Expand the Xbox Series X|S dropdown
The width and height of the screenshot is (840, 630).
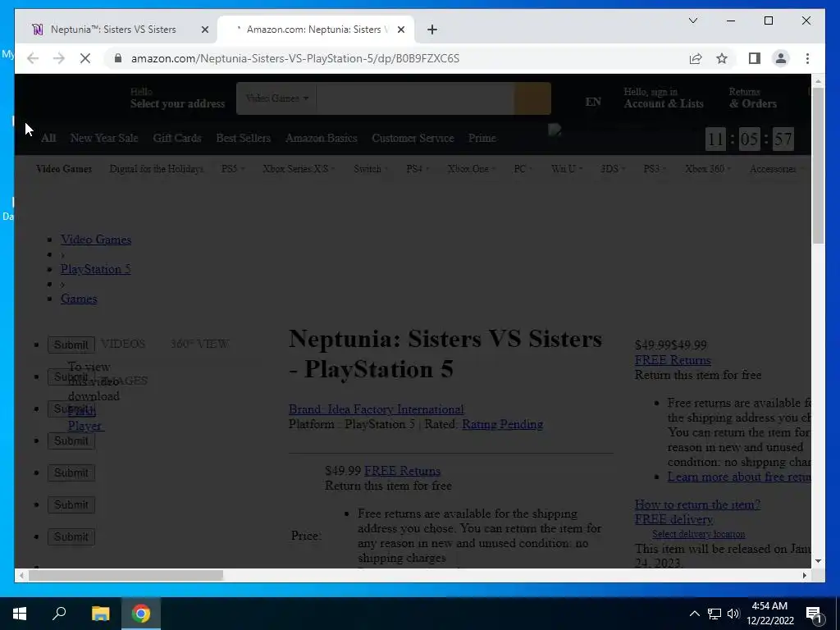pyautogui.click(x=299, y=169)
